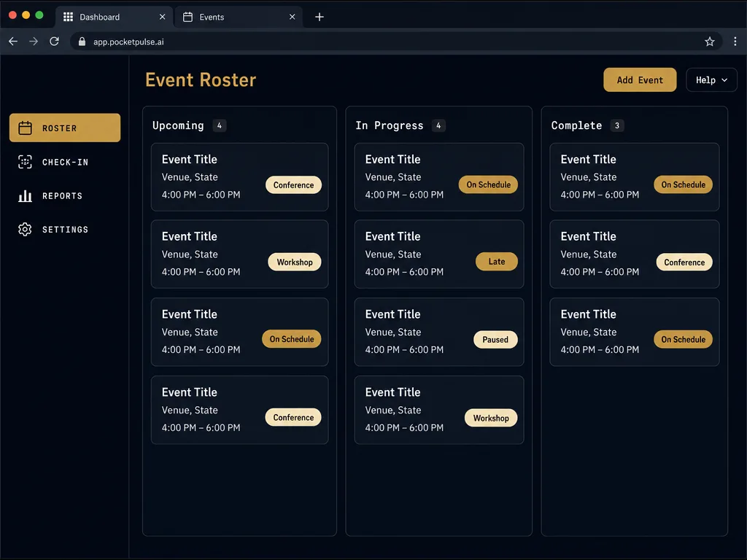Open the ROSTER sidebar label
This screenshot has height=560, width=747.
(60, 128)
